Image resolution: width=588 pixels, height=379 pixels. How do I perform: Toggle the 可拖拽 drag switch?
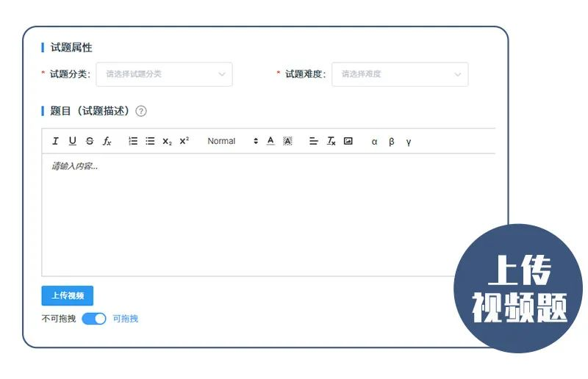94,319
